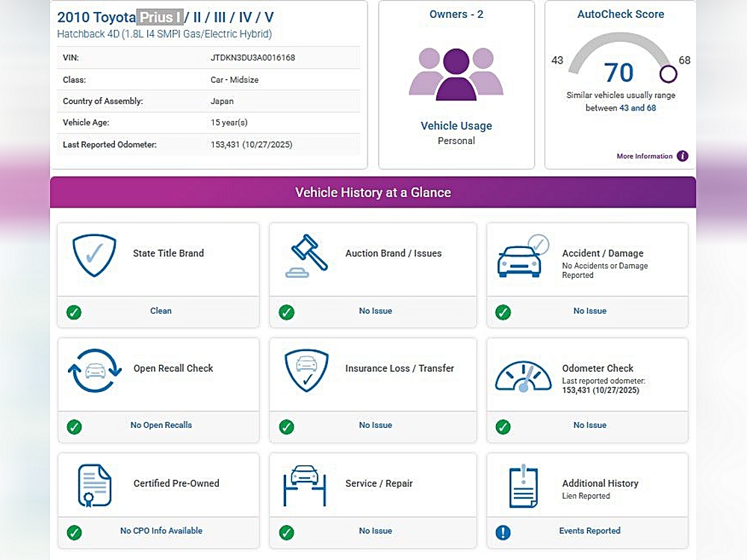Click the Vehicle History at a Glance header
Screen dimensions: 747x560
373,193
